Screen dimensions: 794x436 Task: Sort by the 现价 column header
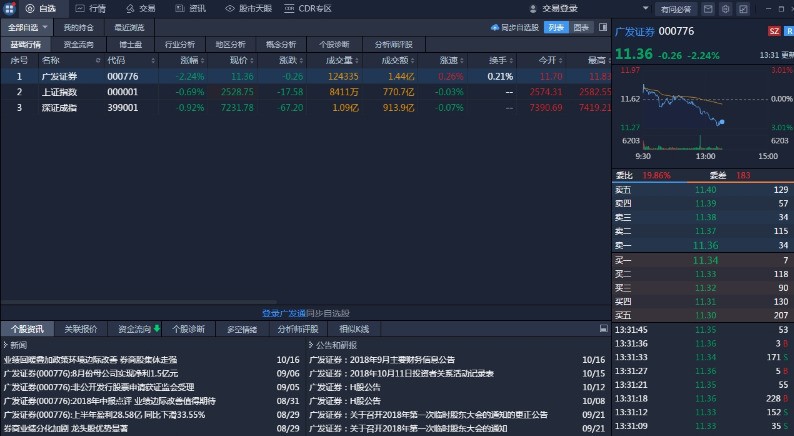(x=239, y=60)
